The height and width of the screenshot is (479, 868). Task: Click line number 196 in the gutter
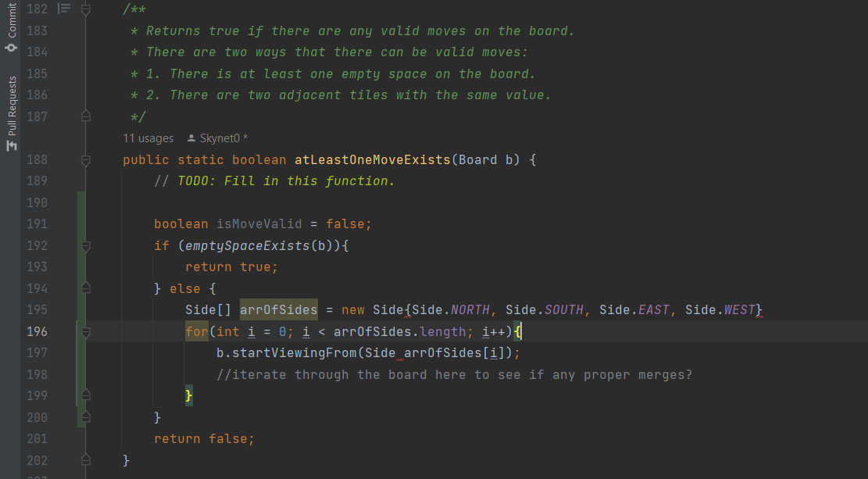[x=37, y=331]
